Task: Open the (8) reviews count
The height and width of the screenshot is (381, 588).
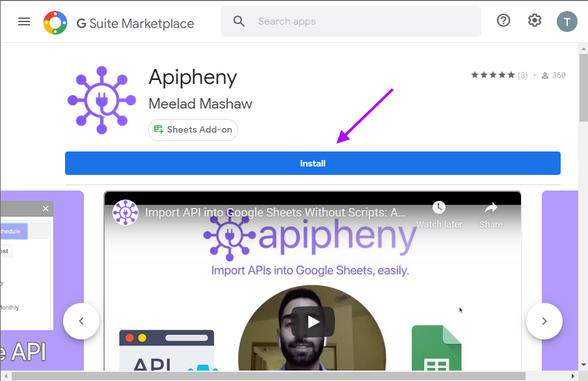Action: click(523, 75)
